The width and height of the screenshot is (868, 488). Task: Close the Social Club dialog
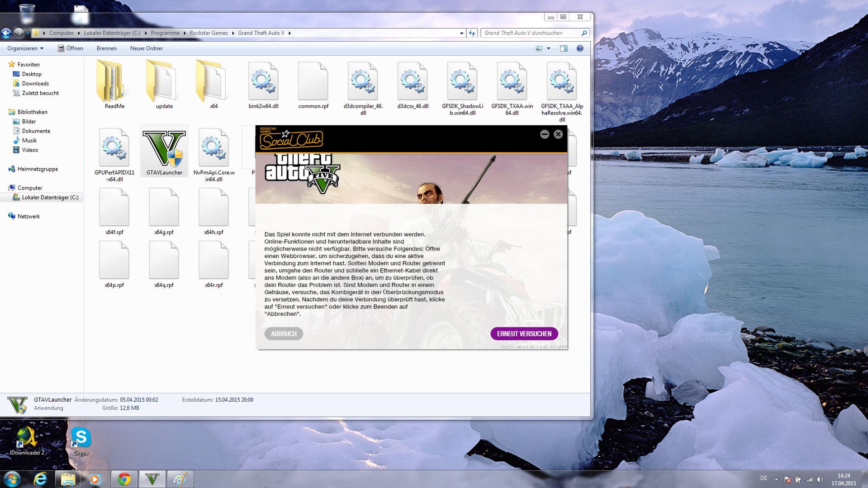click(558, 134)
